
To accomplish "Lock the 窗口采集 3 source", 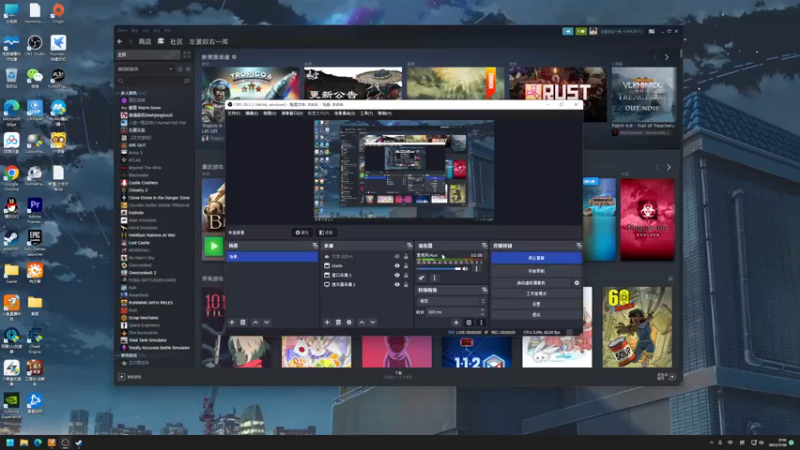I will (x=406, y=275).
